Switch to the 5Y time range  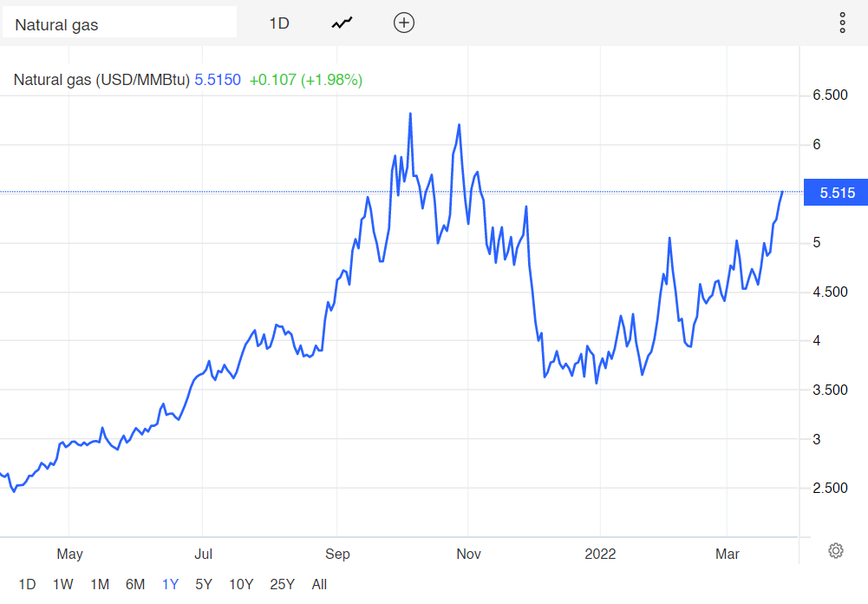click(204, 584)
